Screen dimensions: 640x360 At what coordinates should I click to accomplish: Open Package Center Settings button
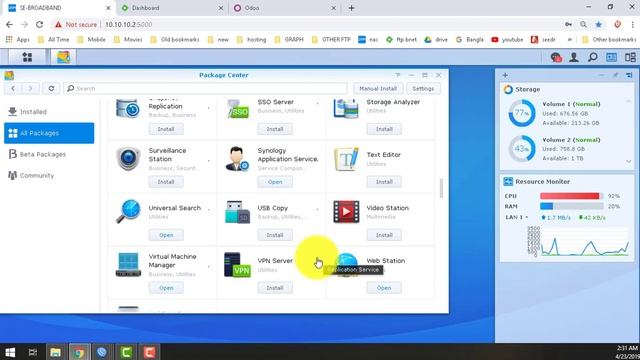(x=423, y=88)
